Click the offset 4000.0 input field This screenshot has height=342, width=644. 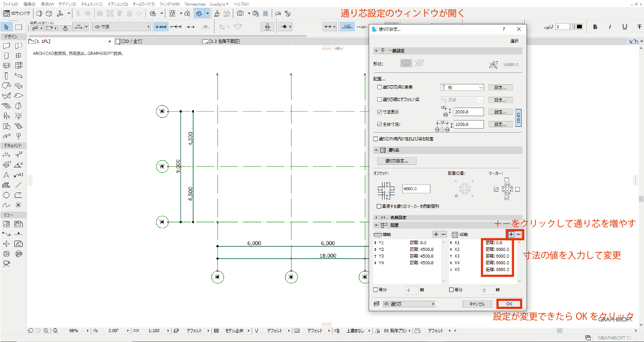point(416,189)
